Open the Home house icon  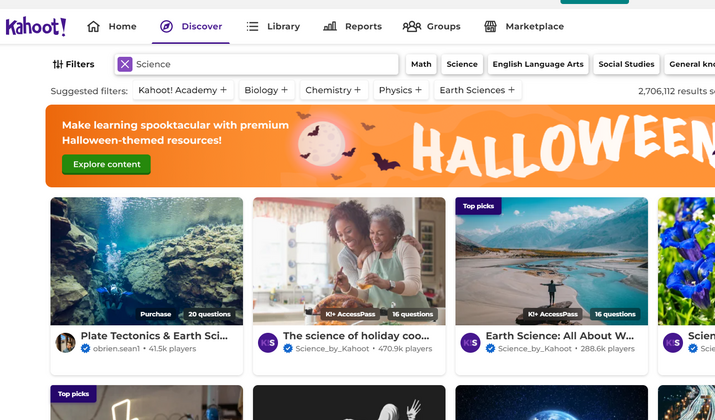pos(93,26)
